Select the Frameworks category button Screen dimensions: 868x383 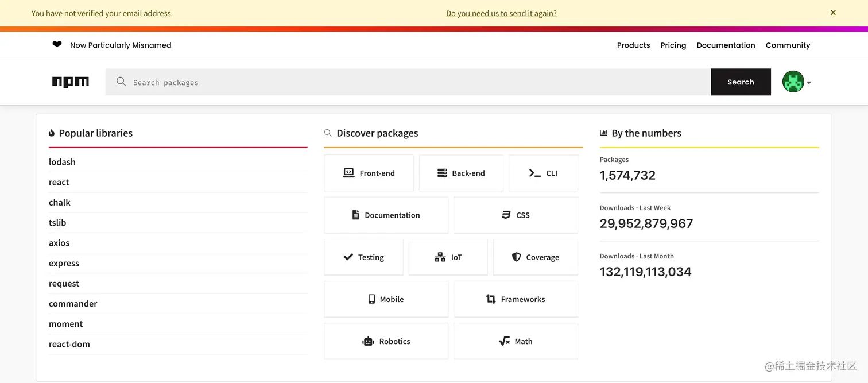[x=516, y=299]
